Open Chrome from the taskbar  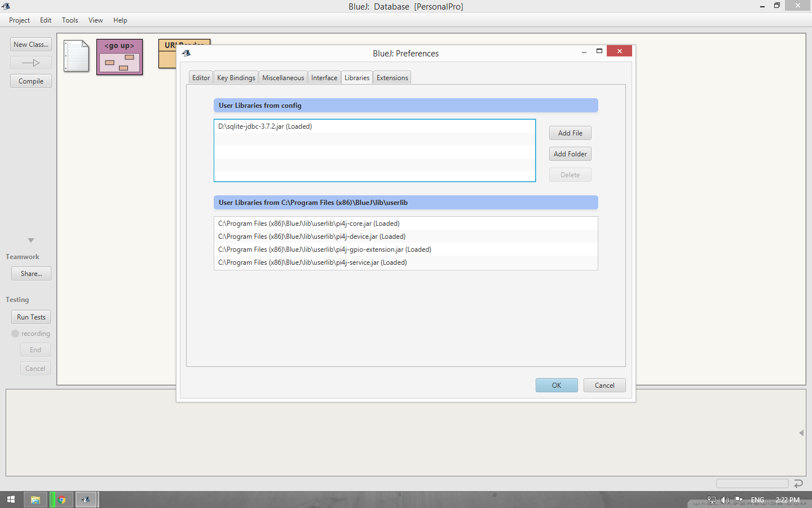(x=61, y=500)
